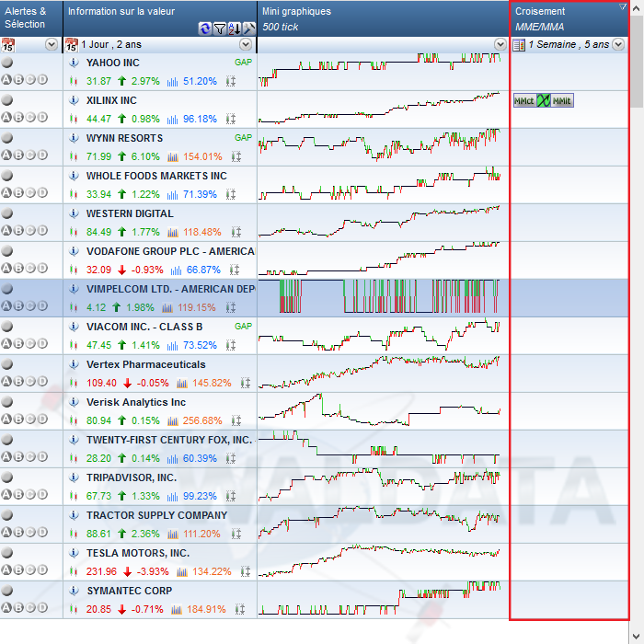Click 'Information sur la valeur' column header
The image size is (644, 644).
point(160,18)
